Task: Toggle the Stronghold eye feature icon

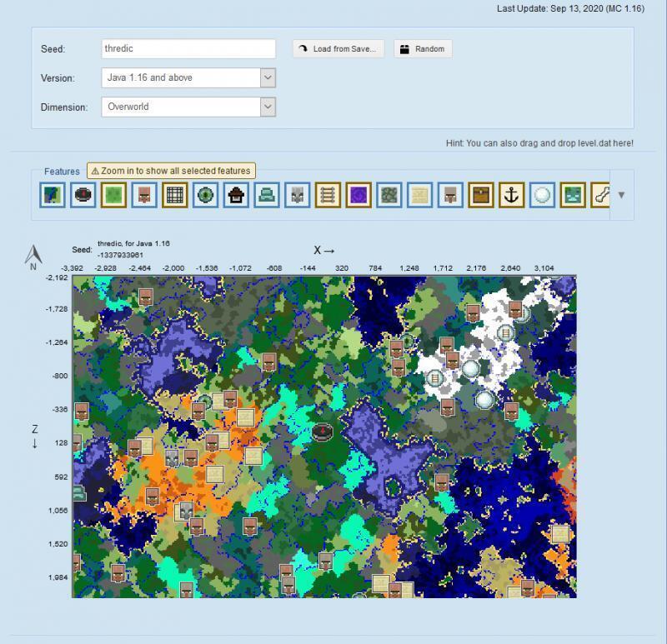Action: (x=205, y=195)
